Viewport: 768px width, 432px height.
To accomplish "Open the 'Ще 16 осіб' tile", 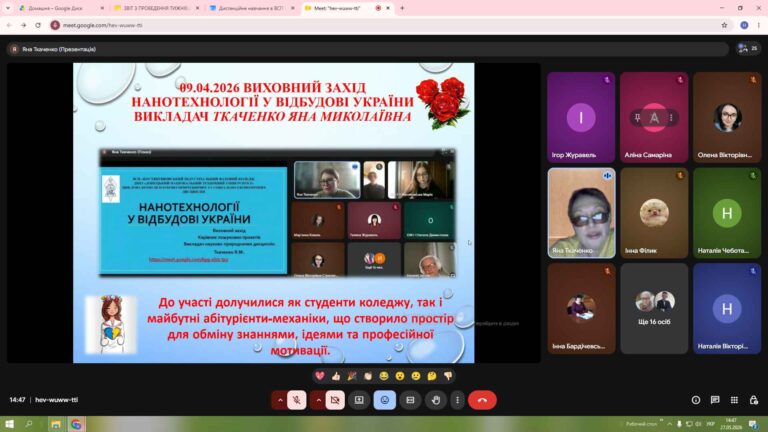I will click(654, 309).
